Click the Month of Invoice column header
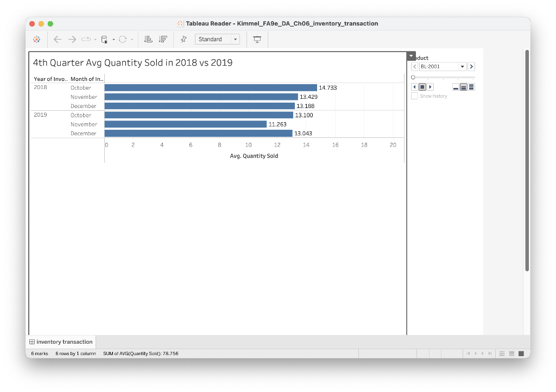 click(x=87, y=79)
